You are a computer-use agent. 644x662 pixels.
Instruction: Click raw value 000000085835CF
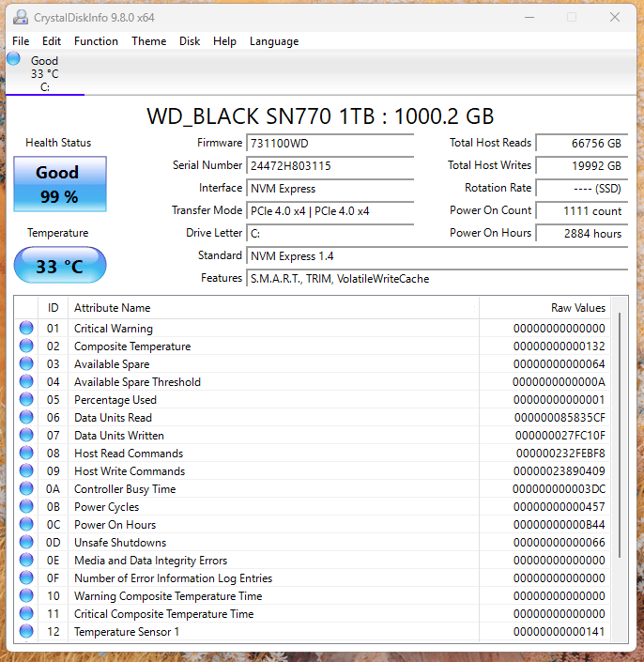pyautogui.click(x=560, y=418)
